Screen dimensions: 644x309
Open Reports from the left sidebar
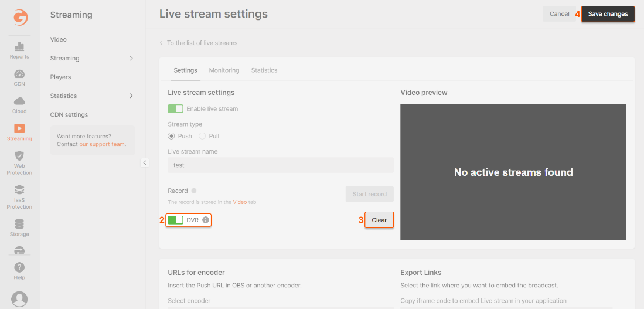click(19, 46)
